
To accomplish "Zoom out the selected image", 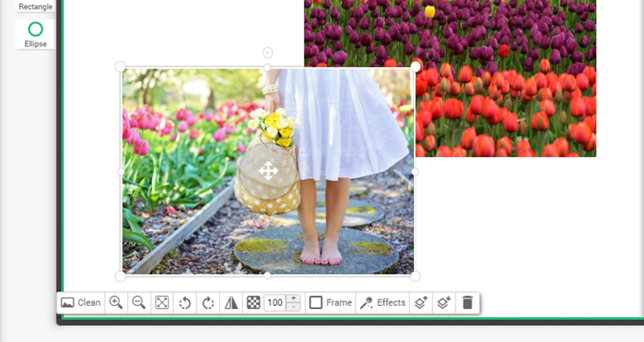I will pyautogui.click(x=138, y=303).
